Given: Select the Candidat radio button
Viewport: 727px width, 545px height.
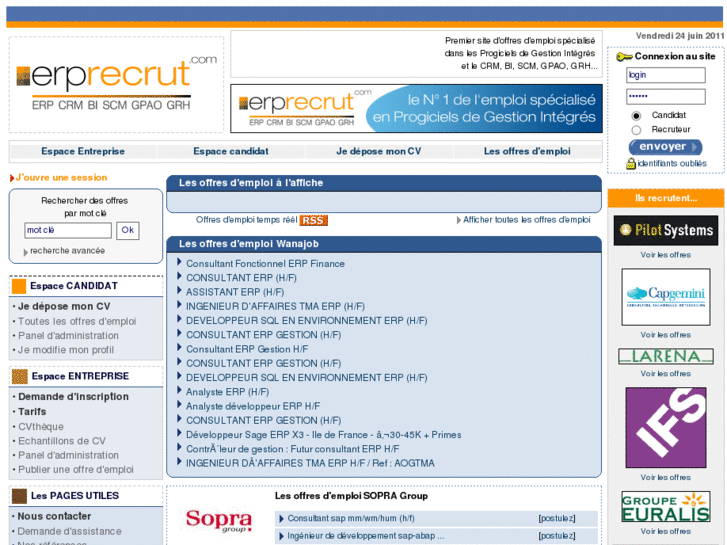Looking at the screenshot, I should pos(636,115).
